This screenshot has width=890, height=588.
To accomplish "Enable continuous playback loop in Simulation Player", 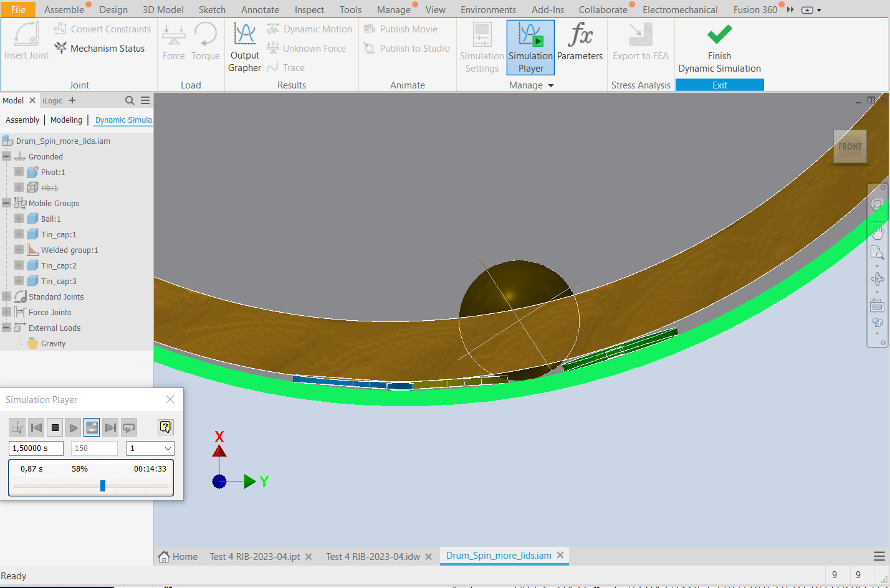I will tap(129, 427).
